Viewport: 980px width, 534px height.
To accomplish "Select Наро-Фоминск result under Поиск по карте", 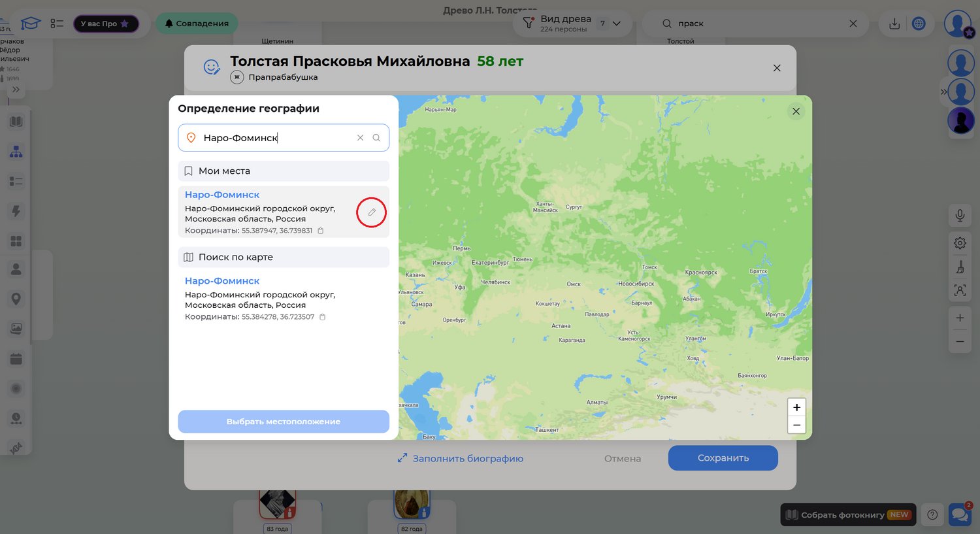I will click(222, 281).
